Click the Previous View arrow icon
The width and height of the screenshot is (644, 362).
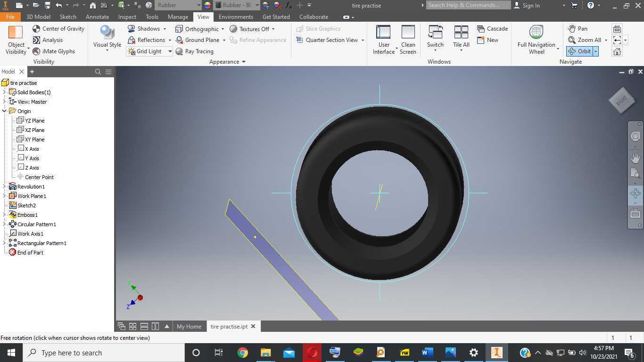point(617,40)
